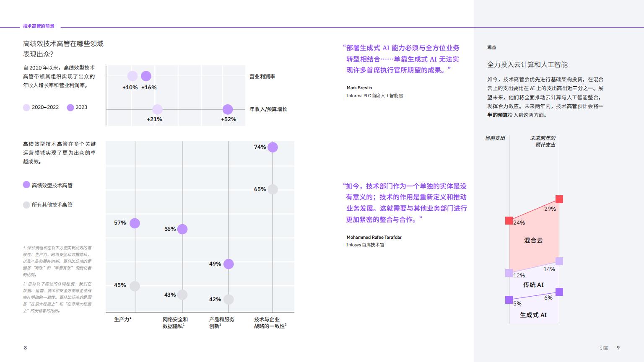Click the 6% purple square marker
This screenshot has width=644, height=362.
[x=559, y=292]
